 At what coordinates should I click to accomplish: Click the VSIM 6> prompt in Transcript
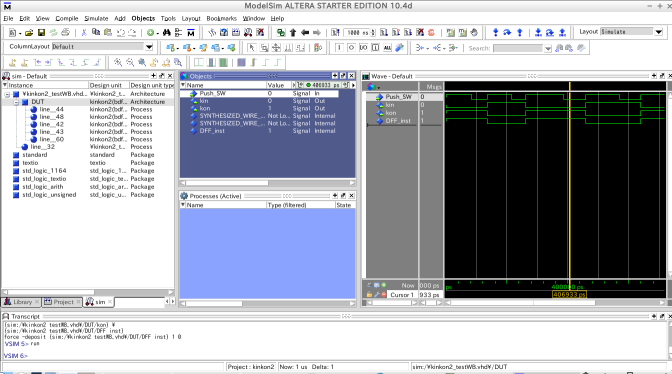16,356
